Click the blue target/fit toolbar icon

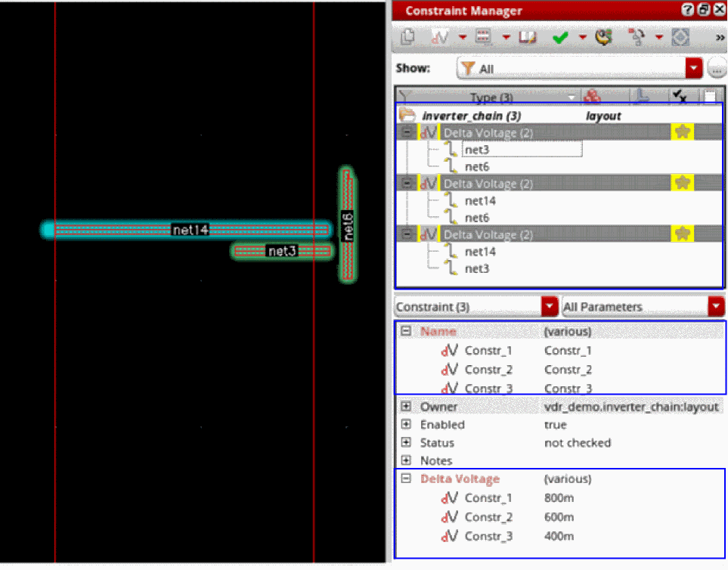click(x=680, y=37)
